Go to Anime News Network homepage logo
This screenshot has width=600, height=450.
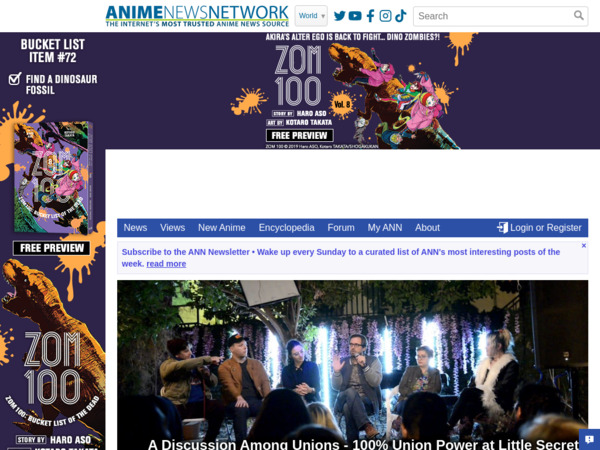197,16
